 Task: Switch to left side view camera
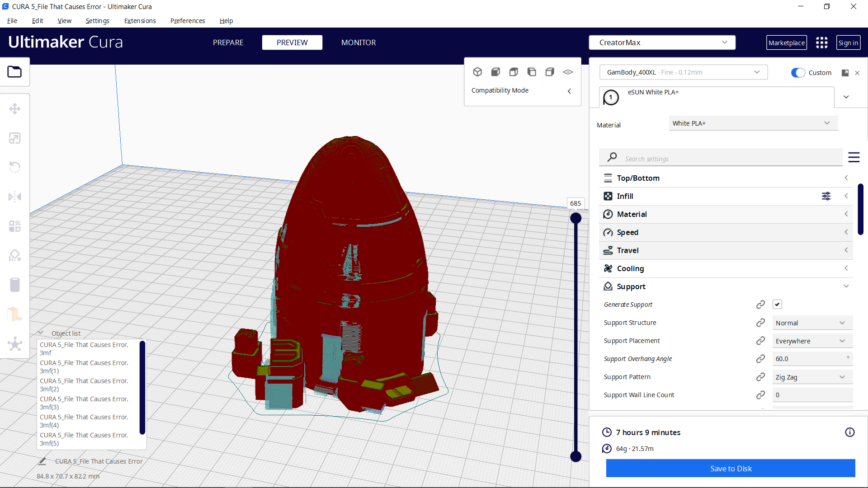pos(532,72)
